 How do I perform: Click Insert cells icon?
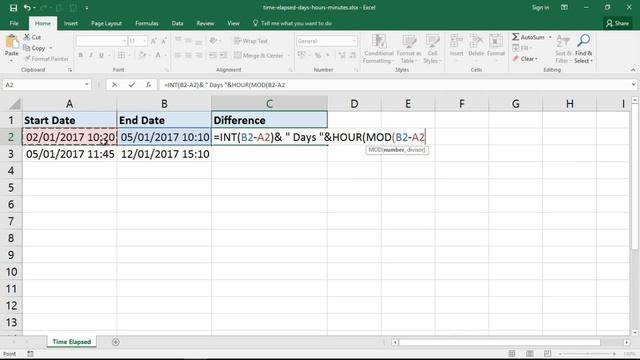point(456,41)
